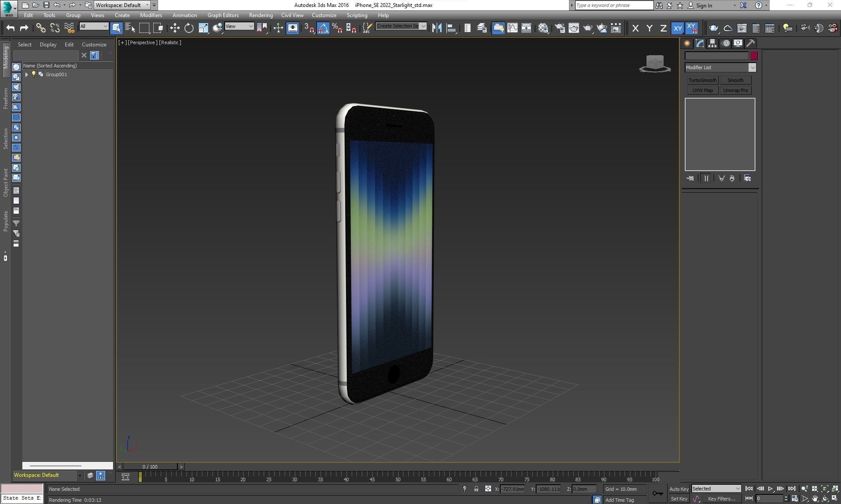841x504 pixels.
Task: Toggle Spinner Snap button
Action: (351, 28)
